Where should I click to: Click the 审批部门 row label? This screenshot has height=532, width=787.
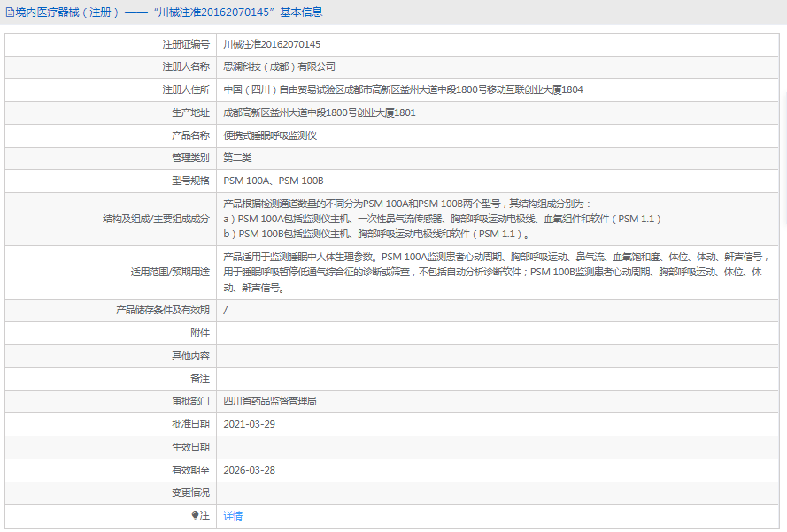pos(190,401)
